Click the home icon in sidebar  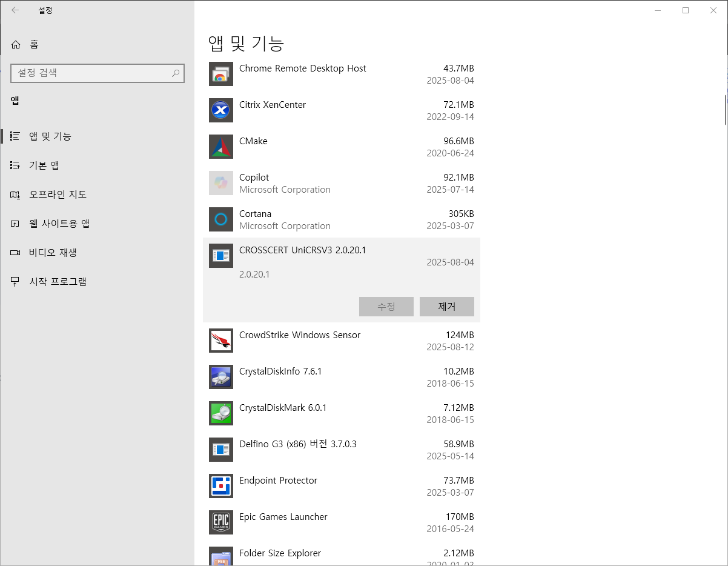(16, 44)
